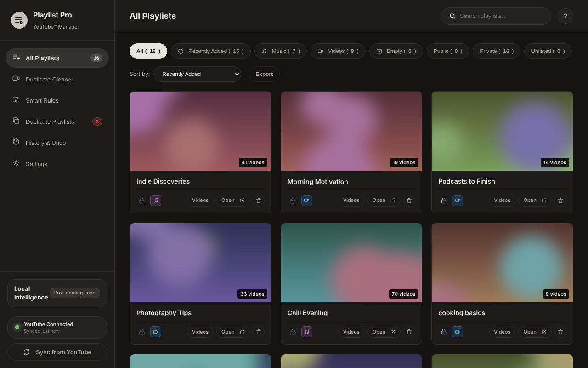The width and height of the screenshot is (588, 368).
Task: Open cooking basics playlist externally
Action: [535, 332]
